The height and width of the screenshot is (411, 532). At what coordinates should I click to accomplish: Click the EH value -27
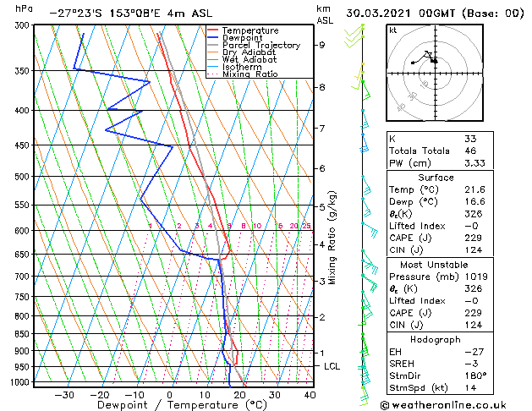tap(474, 352)
